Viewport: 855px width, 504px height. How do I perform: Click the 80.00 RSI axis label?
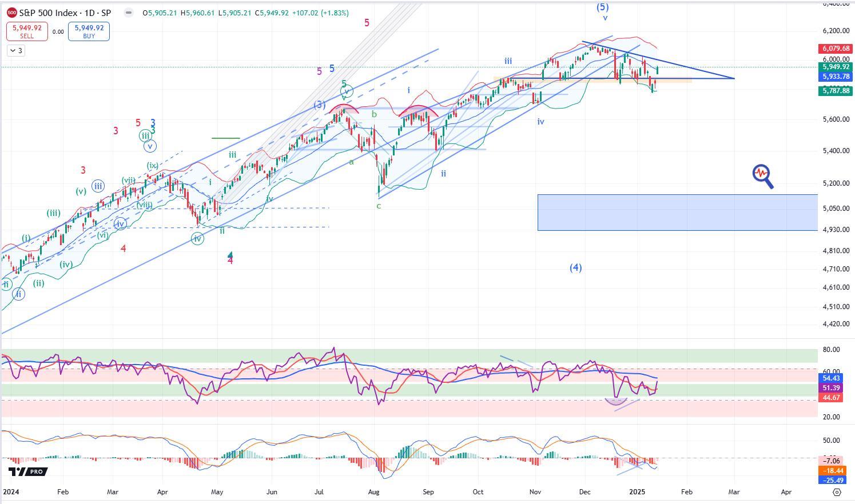click(831, 350)
